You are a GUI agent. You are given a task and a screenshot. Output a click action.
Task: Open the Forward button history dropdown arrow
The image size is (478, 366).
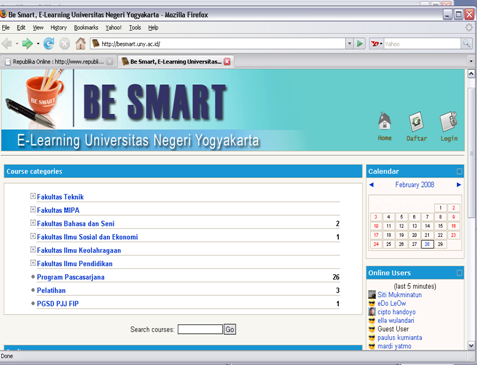point(38,44)
